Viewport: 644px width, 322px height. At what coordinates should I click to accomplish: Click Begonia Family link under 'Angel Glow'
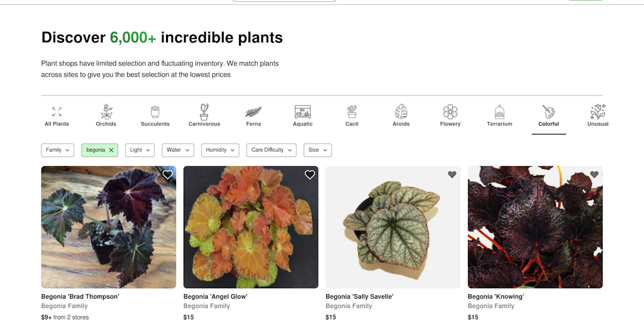pyautogui.click(x=207, y=306)
